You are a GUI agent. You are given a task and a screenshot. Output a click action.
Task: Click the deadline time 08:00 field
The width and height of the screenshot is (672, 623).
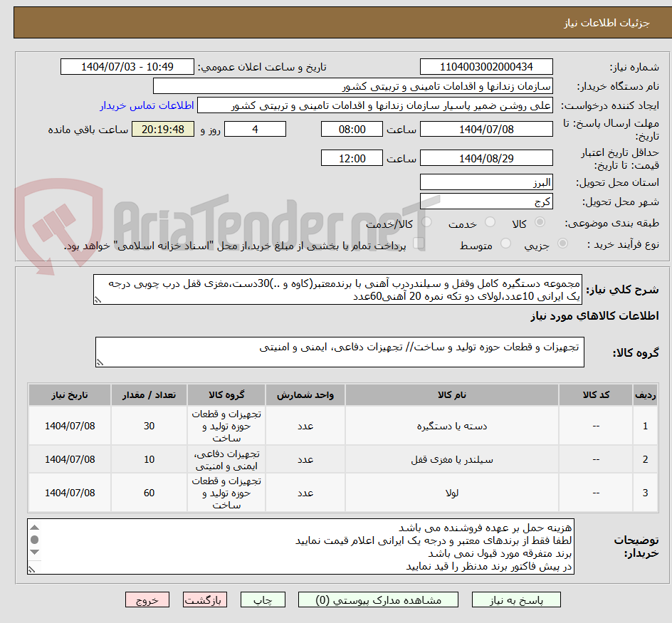pos(352,129)
